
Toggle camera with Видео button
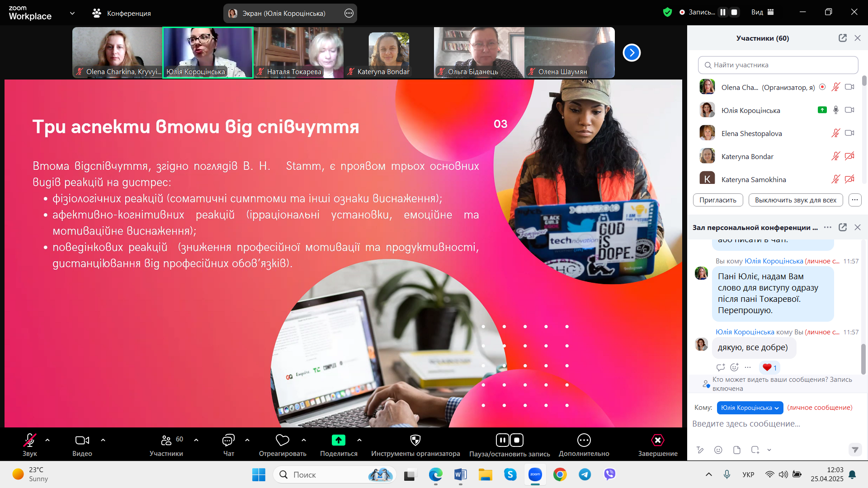click(x=82, y=440)
